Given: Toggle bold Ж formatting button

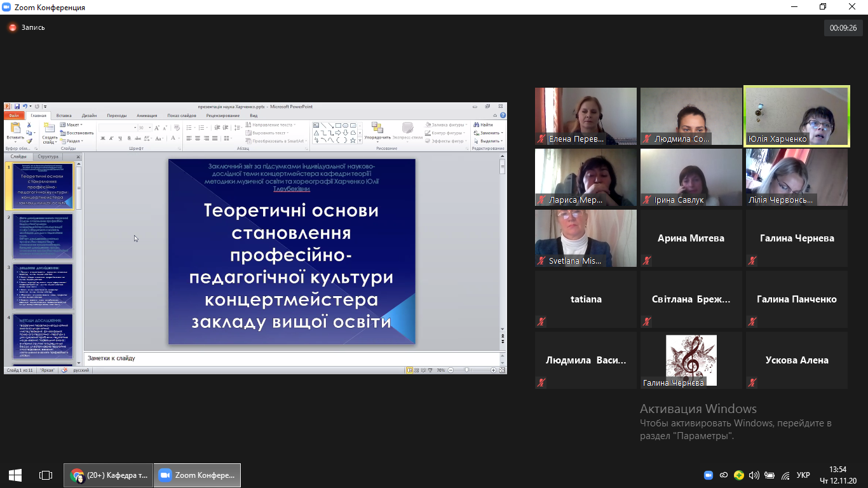Looking at the screenshot, I should click(102, 138).
